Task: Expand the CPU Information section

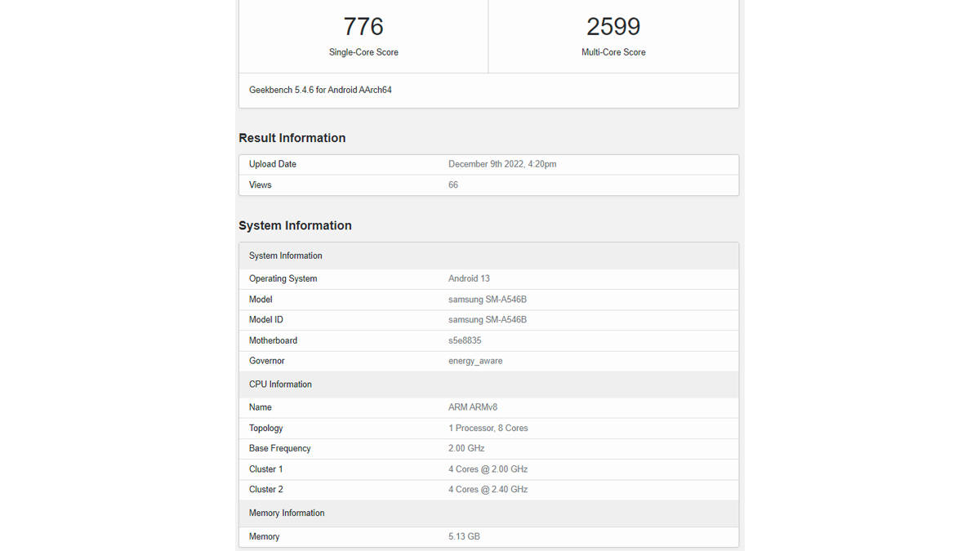Action: click(280, 384)
